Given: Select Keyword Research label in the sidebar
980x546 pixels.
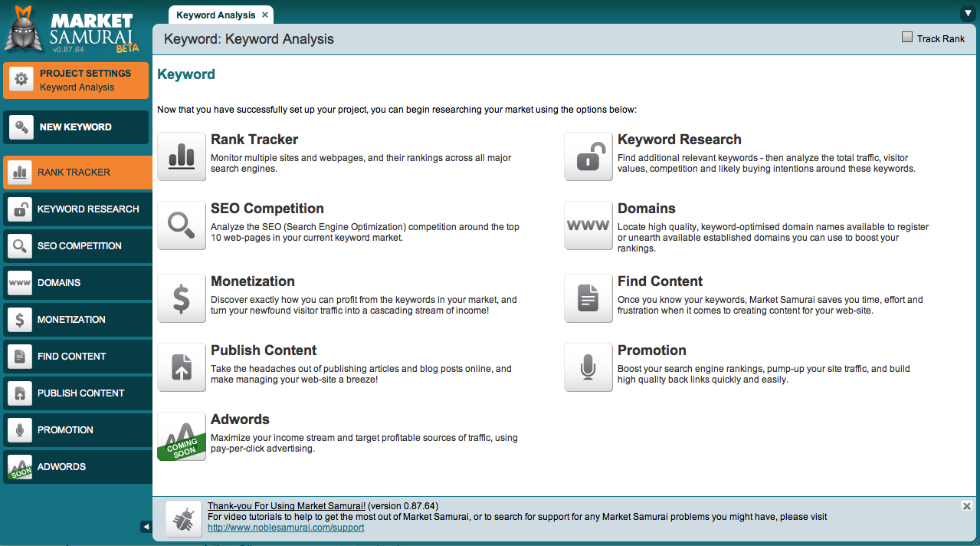Looking at the screenshot, I should 88,209.
